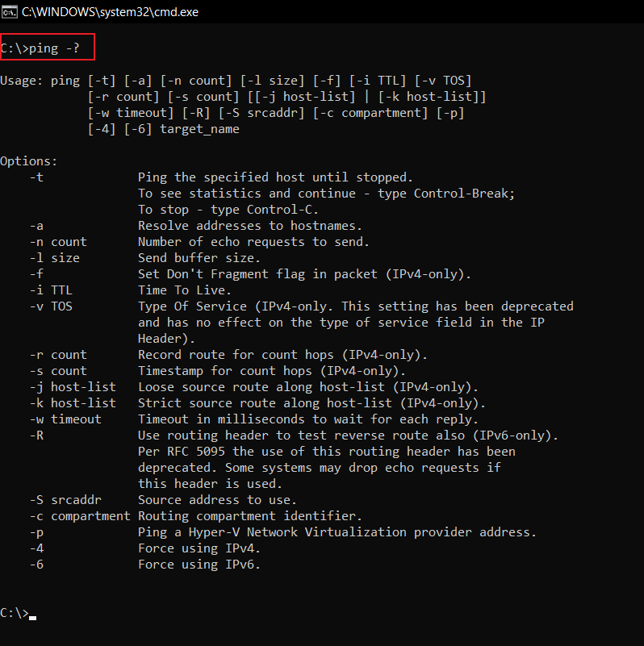
Task: Click the window title path text
Action: click(x=109, y=12)
